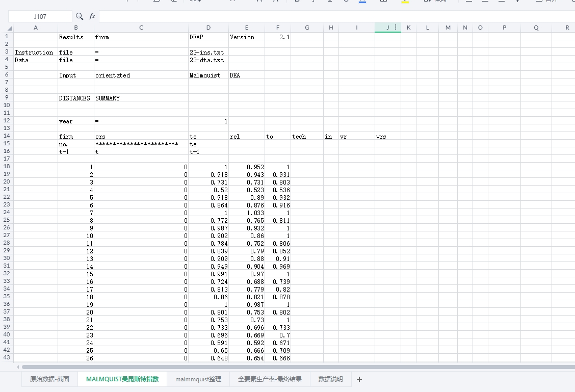Image resolution: width=575 pixels, height=392 pixels.
Task: Select column Q header
Action: [x=536, y=28]
